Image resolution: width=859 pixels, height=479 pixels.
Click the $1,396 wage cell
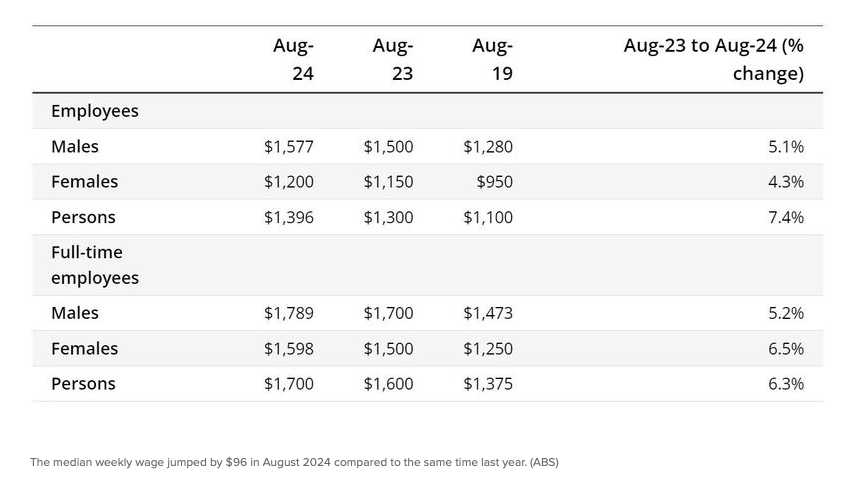point(289,217)
